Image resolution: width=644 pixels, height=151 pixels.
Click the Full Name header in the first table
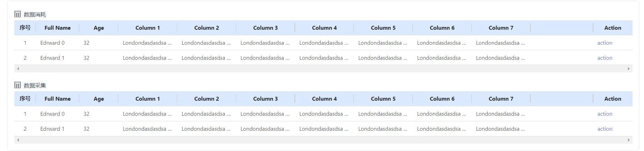coord(58,28)
